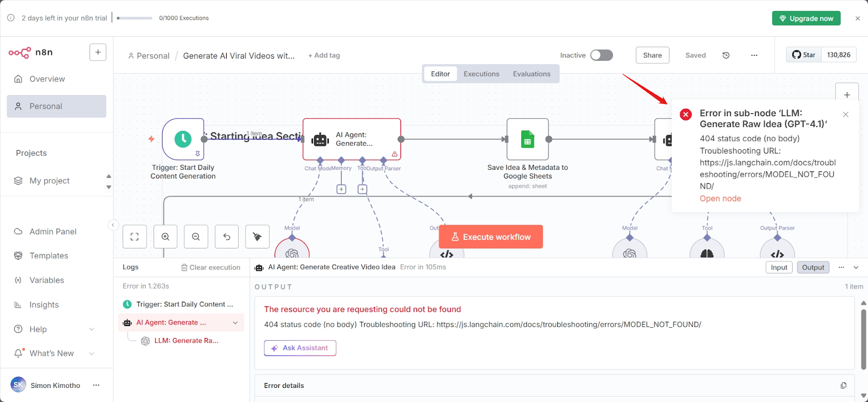
Task: Click the Open node link in error
Action: (x=720, y=199)
